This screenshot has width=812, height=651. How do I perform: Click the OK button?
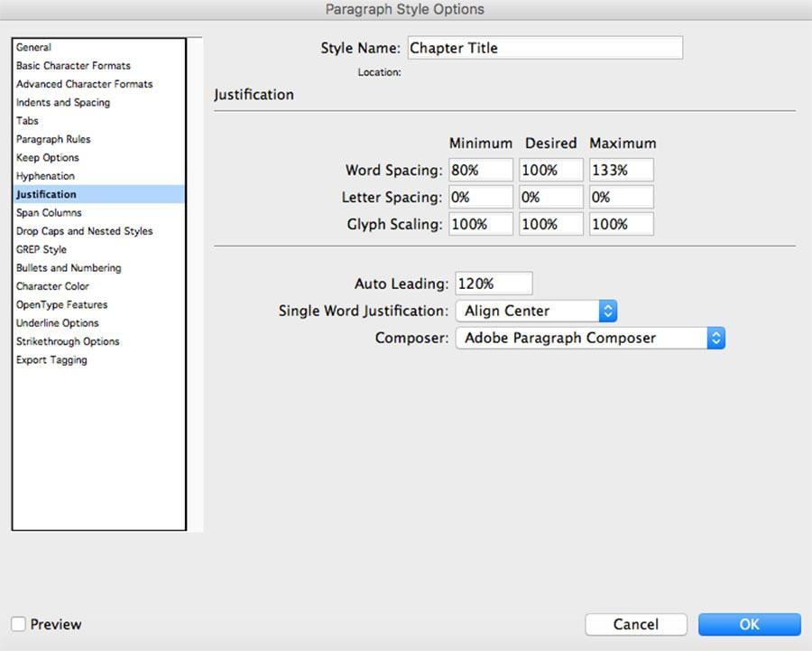click(749, 624)
